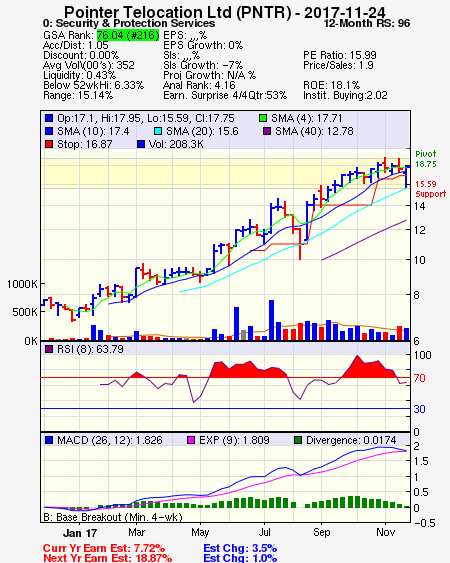Click the Avg Vol(00's): 352 text

(x=89, y=65)
